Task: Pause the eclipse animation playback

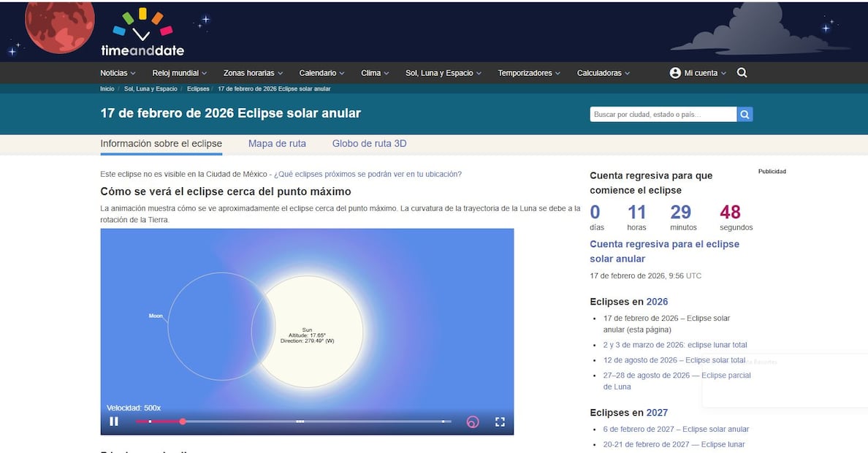Action: point(114,421)
